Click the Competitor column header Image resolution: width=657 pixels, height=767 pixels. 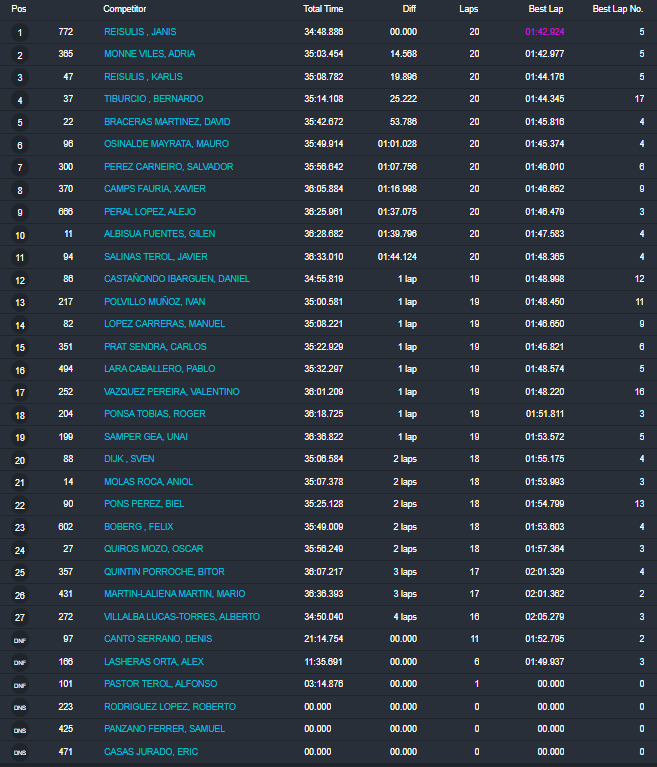click(126, 9)
